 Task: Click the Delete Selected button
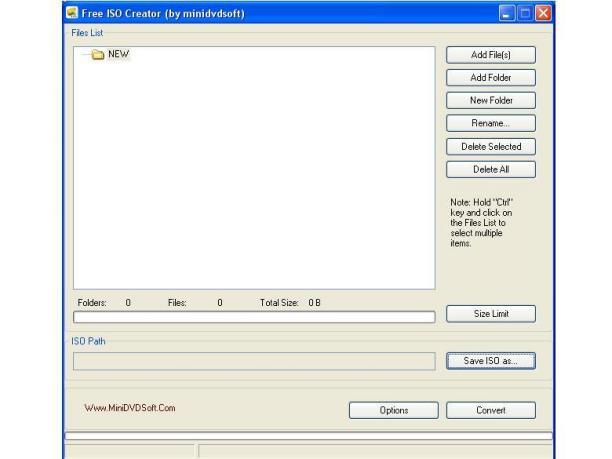click(x=490, y=147)
